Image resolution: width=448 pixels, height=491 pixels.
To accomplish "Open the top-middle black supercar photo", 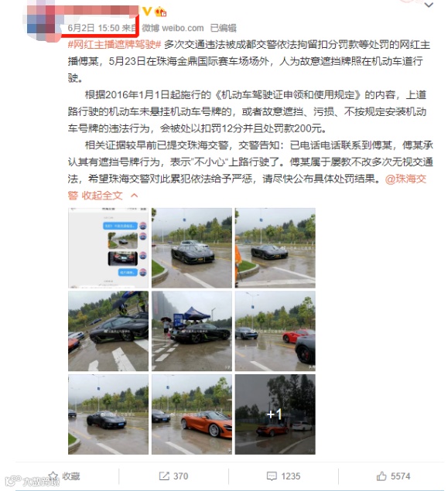I will (x=192, y=248).
